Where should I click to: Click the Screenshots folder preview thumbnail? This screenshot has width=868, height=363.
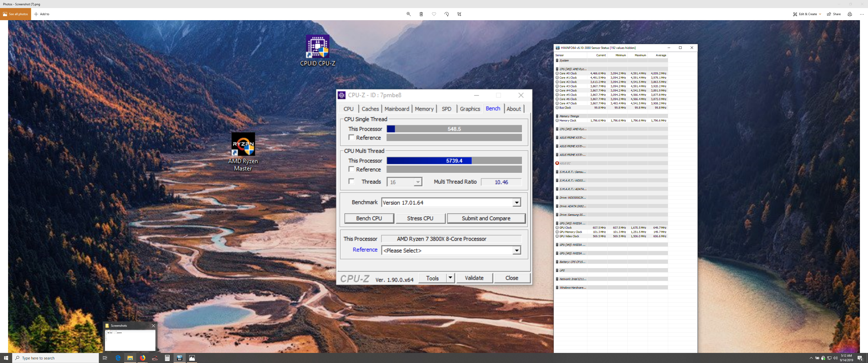click(130, 340)
